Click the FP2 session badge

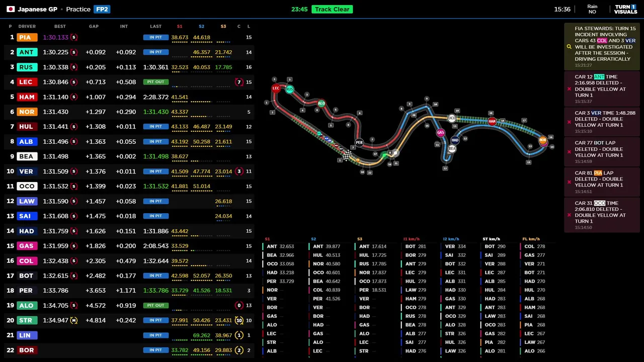(102, 9)
